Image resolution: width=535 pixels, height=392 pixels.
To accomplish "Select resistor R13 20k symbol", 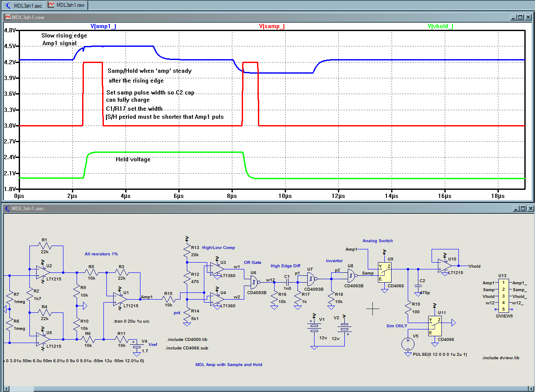I will coord(187,250).
